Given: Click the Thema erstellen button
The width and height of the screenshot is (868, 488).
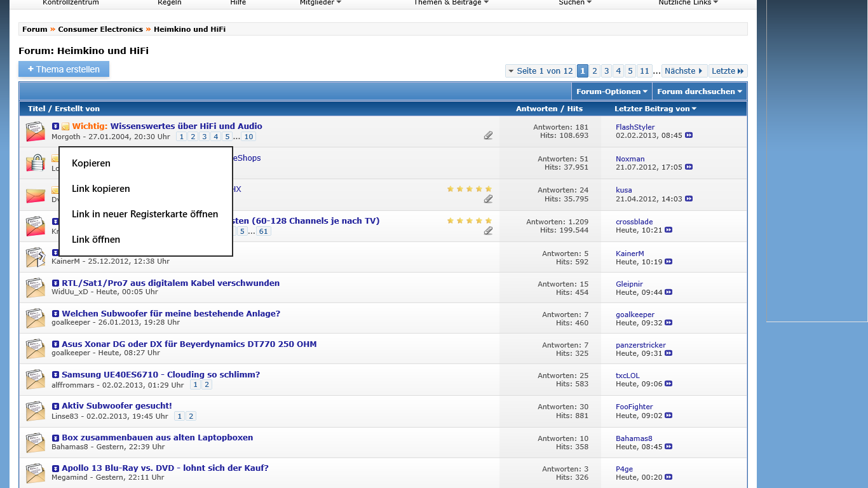Looking at the screenshot, I should coord(64,69).
